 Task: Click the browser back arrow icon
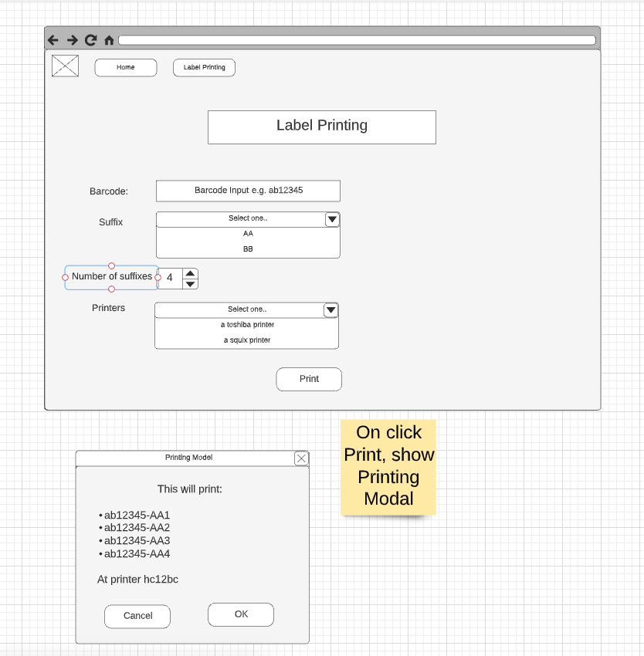pyautogui.click(x=53, y=39)
